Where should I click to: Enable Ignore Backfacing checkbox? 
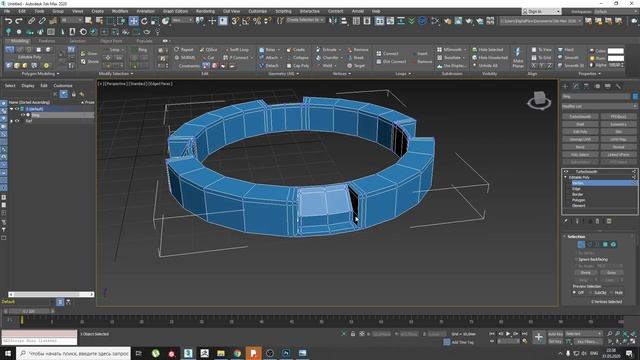[x=576, y=259]
